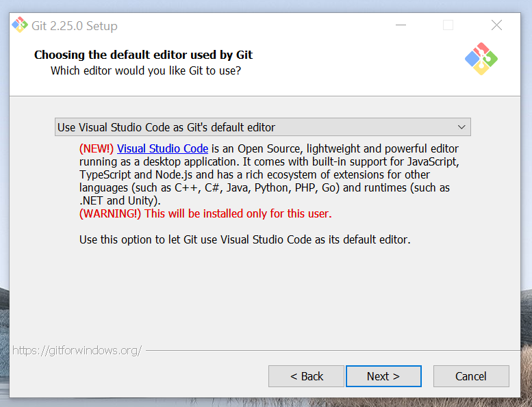
Task: Click the 'Use this option to let Git' sentence
Action: [245, 239]
